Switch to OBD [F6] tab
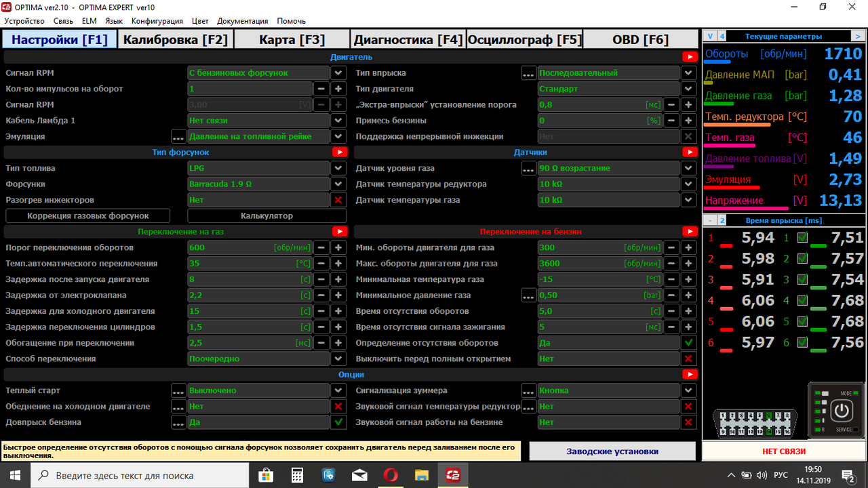The image size is (868, 488). [x=640, y=39]
